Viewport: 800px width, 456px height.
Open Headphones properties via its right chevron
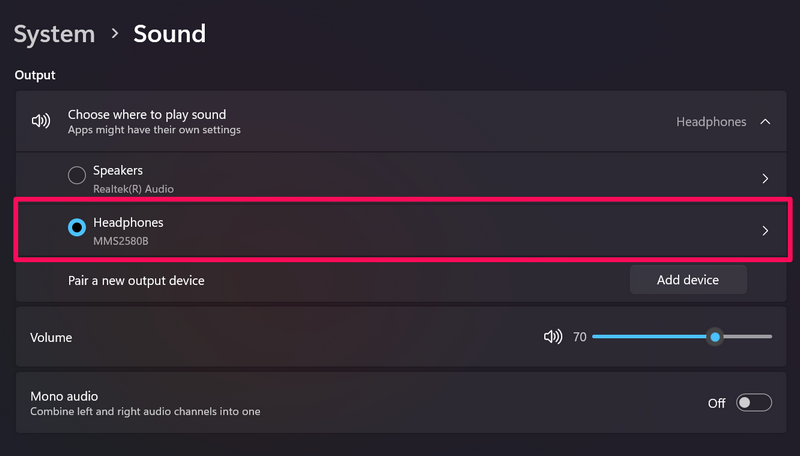point(765,230)
